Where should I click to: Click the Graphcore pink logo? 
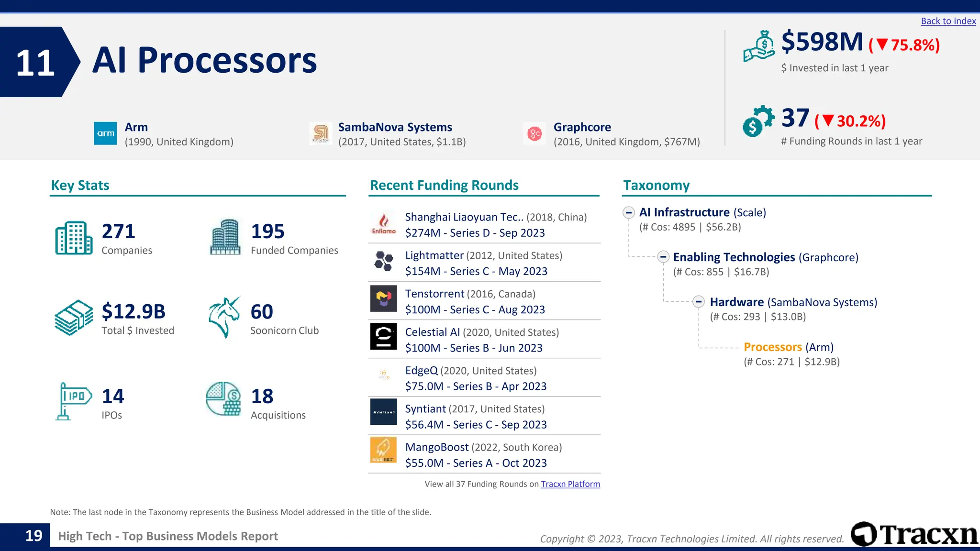click(534, 133)
